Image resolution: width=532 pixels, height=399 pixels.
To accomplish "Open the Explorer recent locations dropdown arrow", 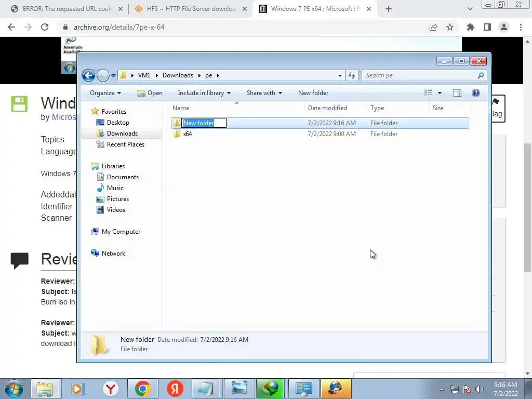I will [x=113, y=76].
